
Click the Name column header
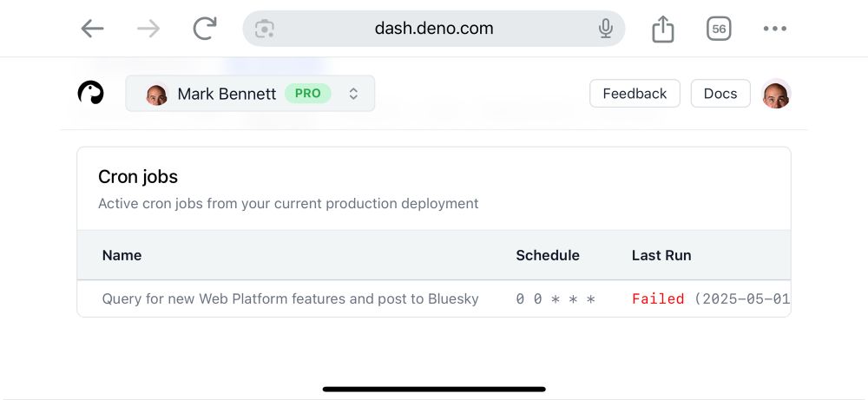[x=122, y=255]
